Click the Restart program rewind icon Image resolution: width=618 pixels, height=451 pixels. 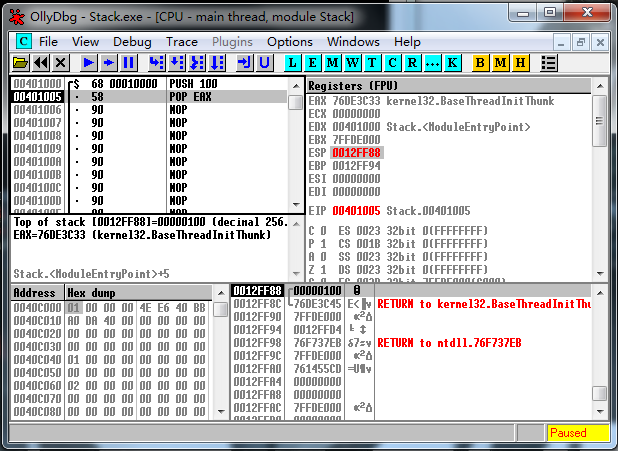41,63
